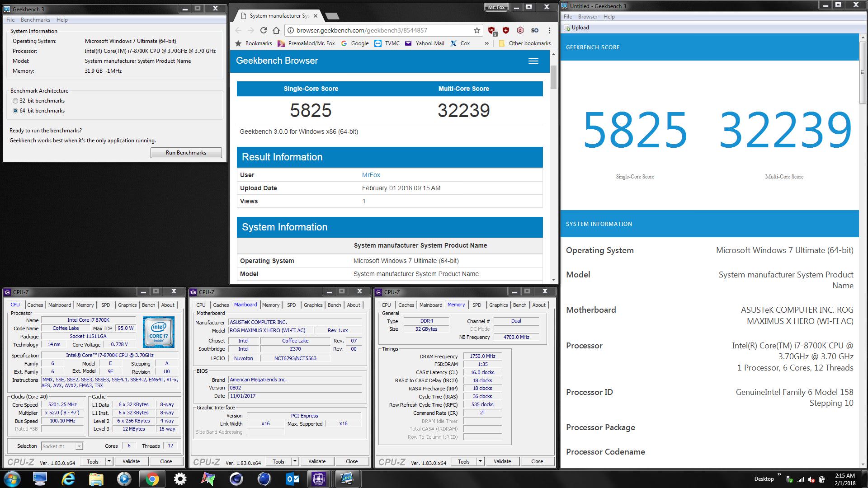Viewport: 868px width, 488px height.
Task: Switch to Geekbench taskbar icon
Action: click(x=347, y=479)
